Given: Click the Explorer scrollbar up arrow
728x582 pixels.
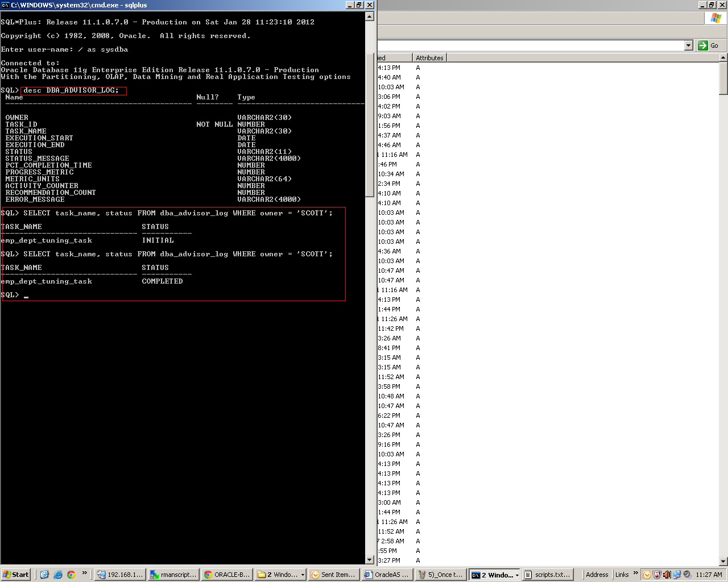Looking at the screenshot, I should coord(723,57).
